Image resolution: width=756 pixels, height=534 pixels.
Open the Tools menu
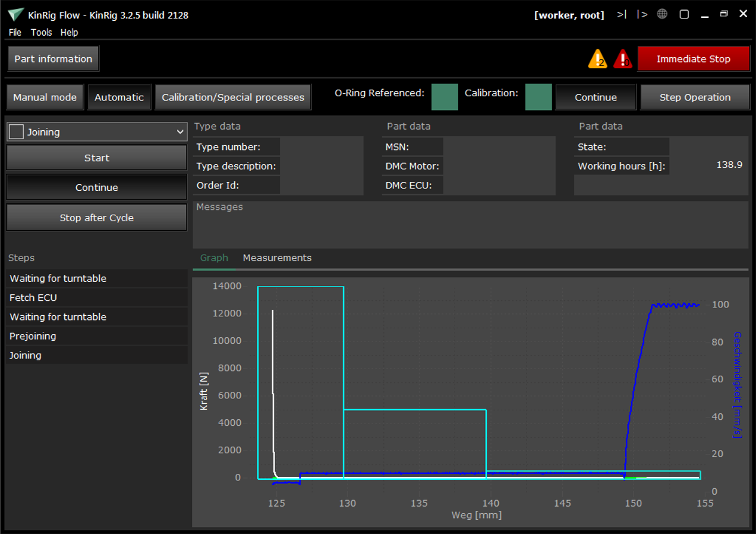[x=42, y=33]
